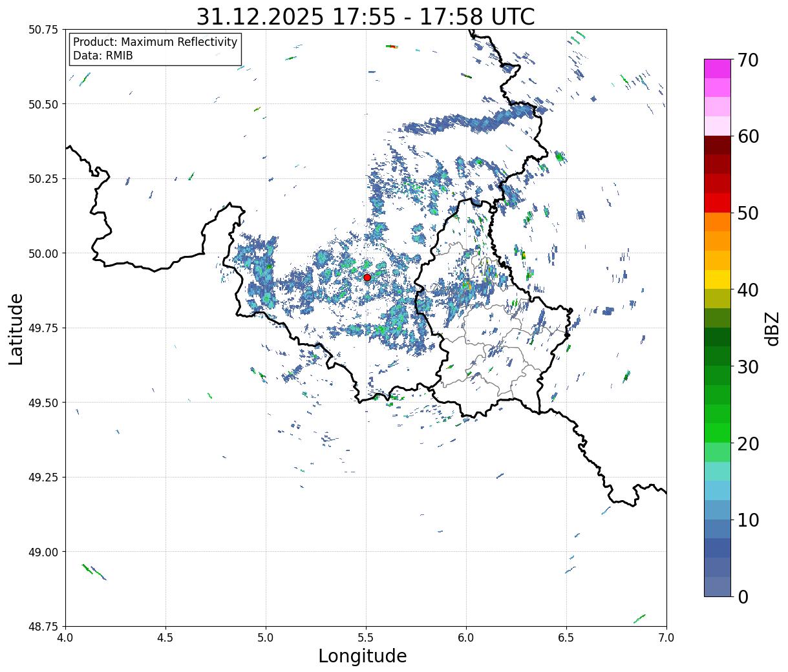Click the 70 tick label on colorbar
Image resolution: width=788 pixels, height=672 pixels.
pos(748,59)
